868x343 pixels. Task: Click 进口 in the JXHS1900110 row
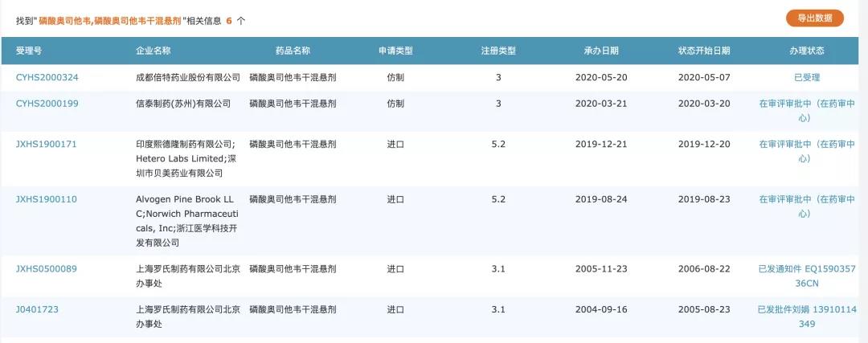[x=395, y=199]
